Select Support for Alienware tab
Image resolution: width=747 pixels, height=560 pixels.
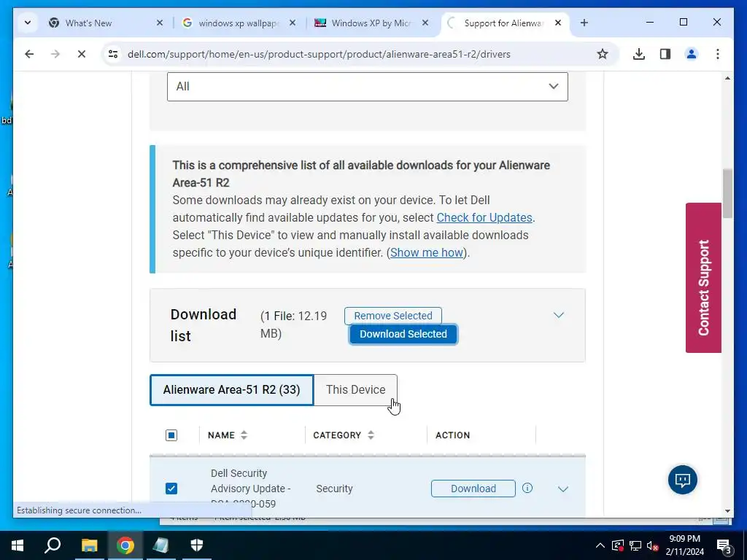(503, 23)
